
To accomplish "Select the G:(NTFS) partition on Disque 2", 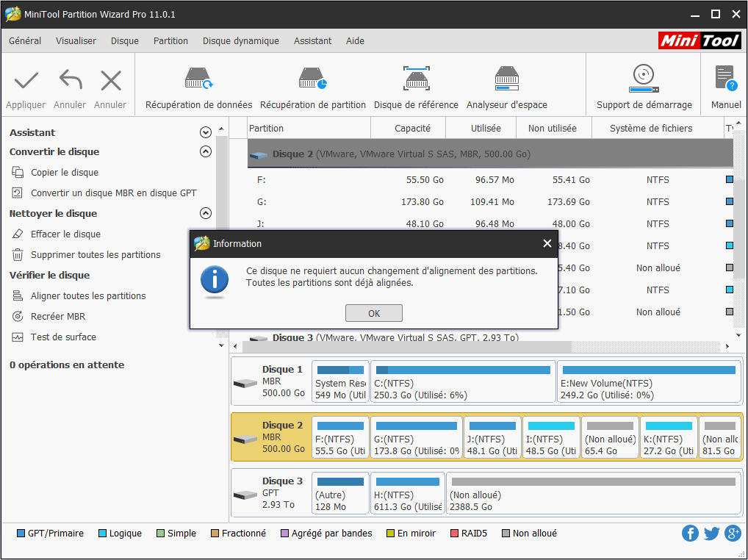I will 417,438.
